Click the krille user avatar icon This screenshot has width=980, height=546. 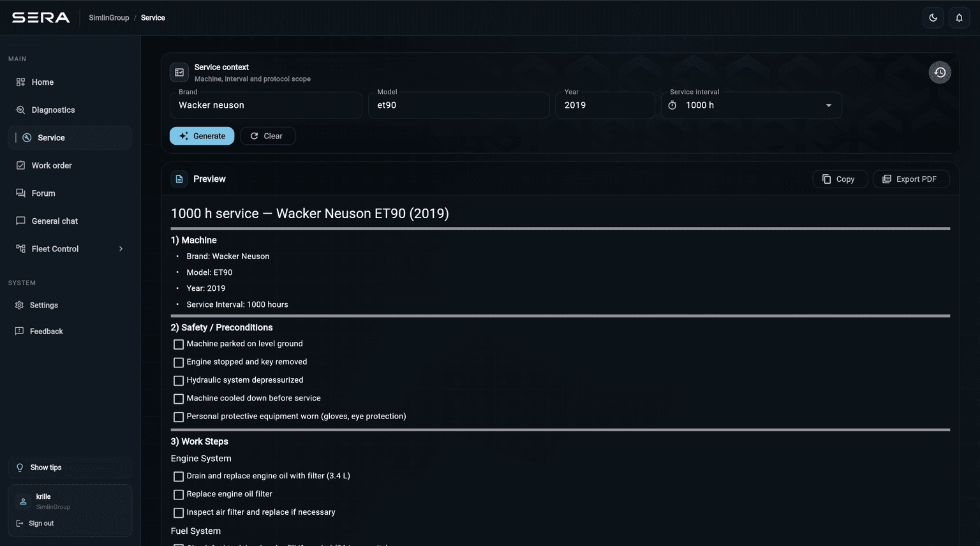(x=23, y=501)
